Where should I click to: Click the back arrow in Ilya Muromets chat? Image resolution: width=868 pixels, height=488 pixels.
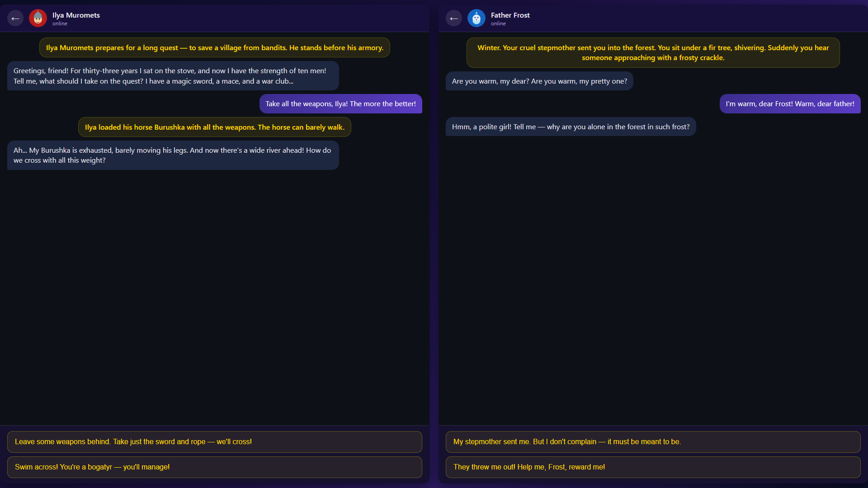15,18
